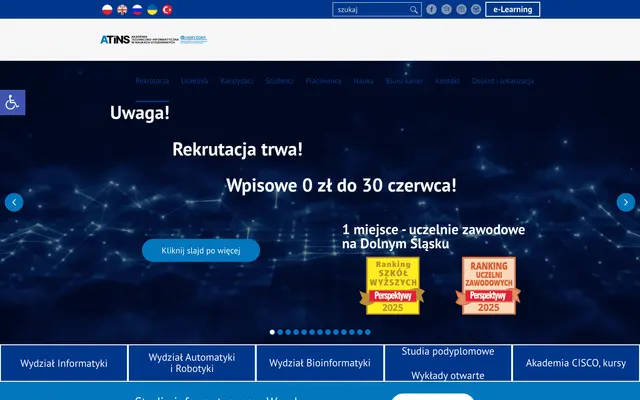Open Wydział Informatyki tile
This screenshot has height=400, width=640.
pyautogui.click(x=64, y=363)
